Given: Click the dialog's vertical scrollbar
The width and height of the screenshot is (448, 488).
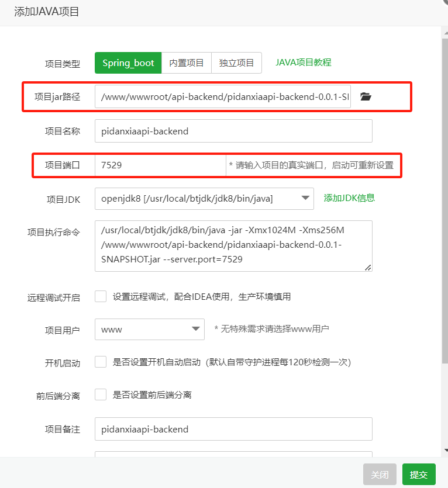Looking at the screenshot, I should pos(444,234).
